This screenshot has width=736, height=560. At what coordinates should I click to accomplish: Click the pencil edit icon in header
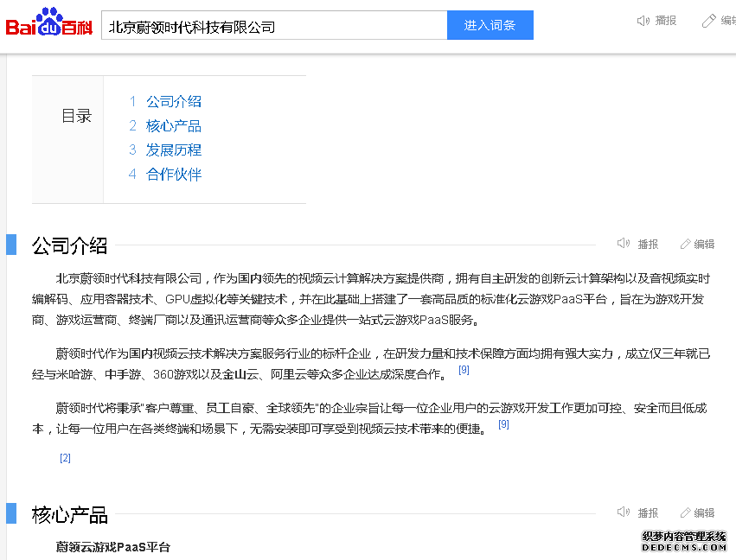(708, 21)
